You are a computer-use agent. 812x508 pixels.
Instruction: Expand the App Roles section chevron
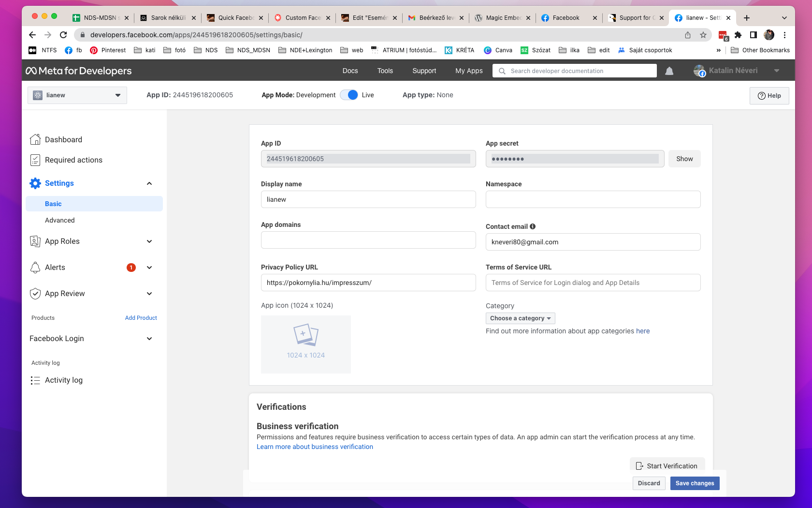(149, 241)
